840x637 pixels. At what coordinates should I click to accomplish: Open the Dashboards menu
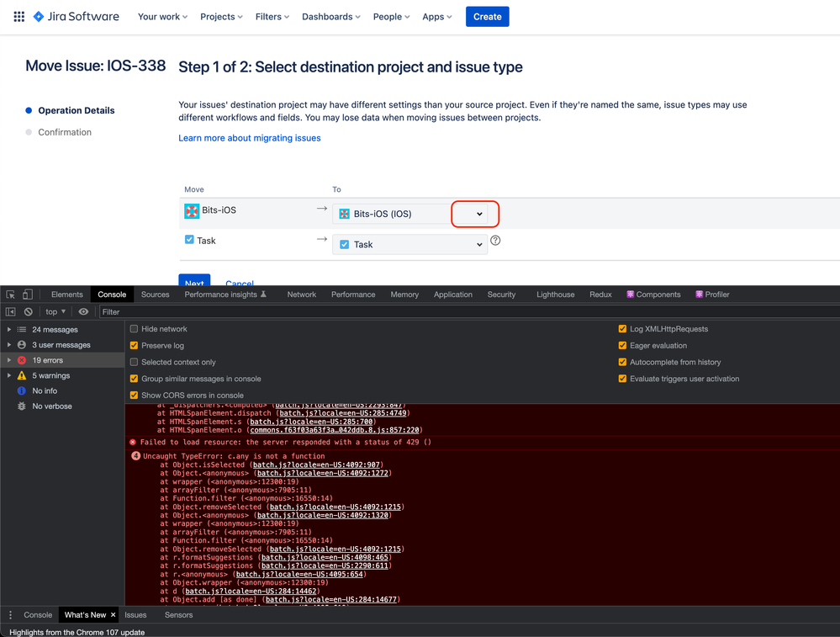(331, 17)
